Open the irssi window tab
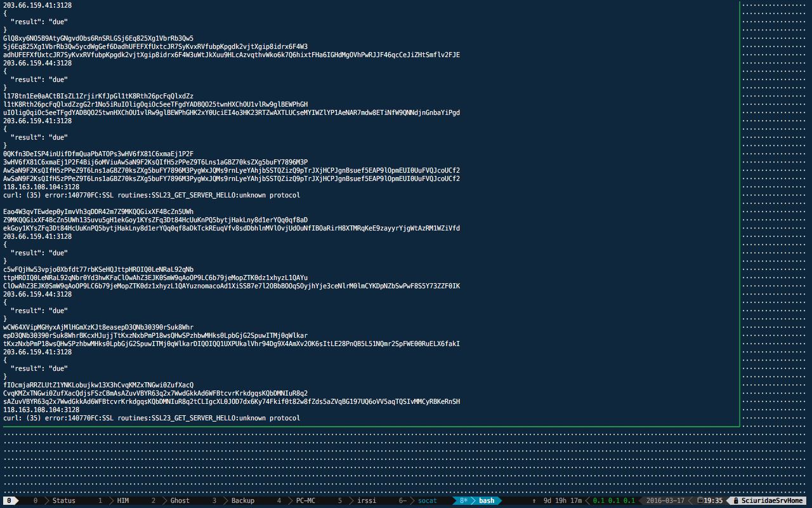This screenshot has height=508, width=812. click(357, 500)
